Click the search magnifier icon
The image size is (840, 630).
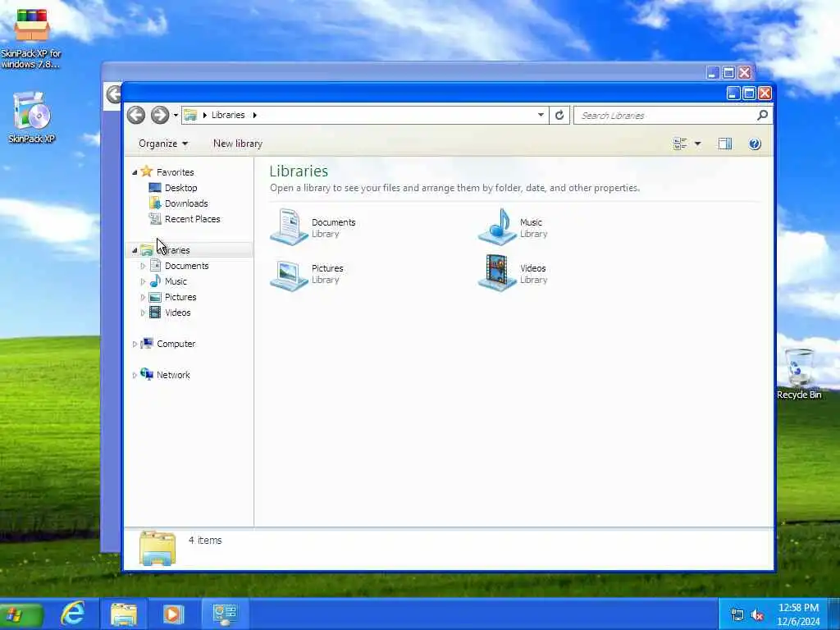click(x=762, y=115)
